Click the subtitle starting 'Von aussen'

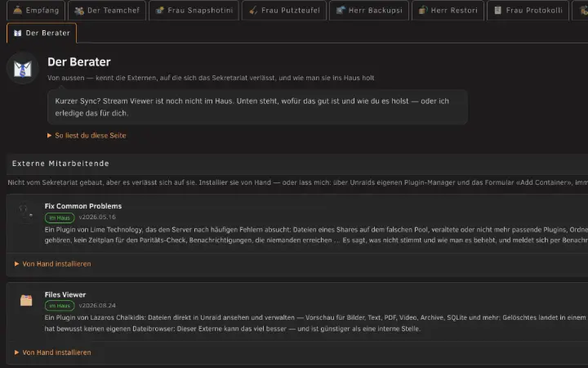211,78
